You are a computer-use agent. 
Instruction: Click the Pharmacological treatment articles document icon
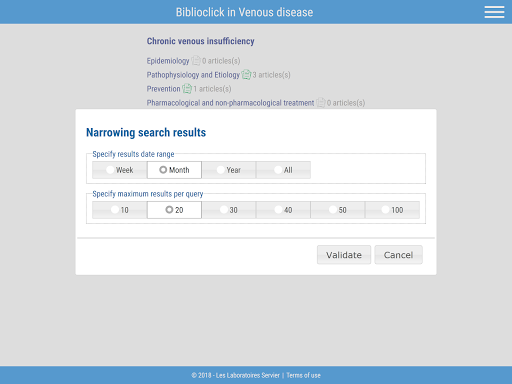(x=321, y=103)
